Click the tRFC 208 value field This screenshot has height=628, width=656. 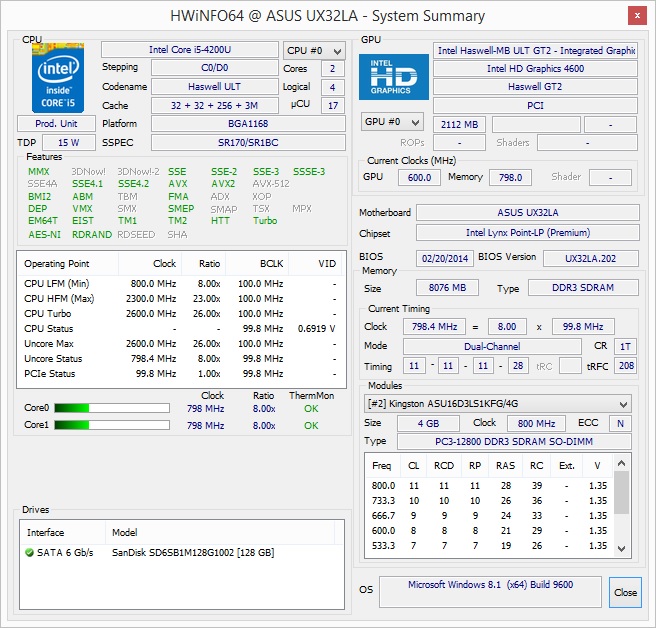626,366
